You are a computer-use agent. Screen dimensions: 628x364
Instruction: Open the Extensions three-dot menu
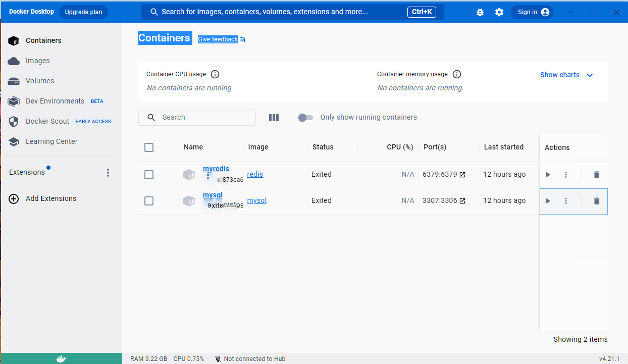pyautogui.click(x=108, y=173)
